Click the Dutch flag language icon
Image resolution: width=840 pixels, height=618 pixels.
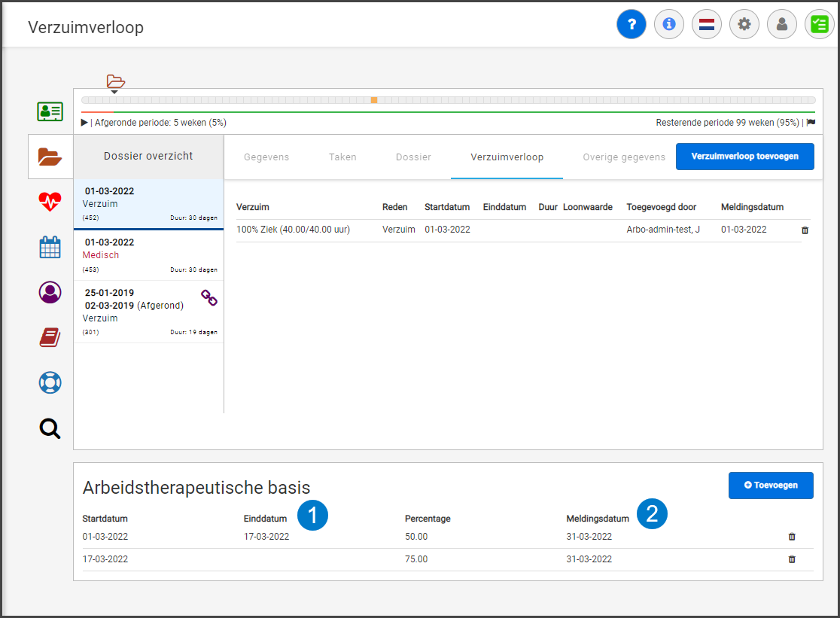coord(707,24)
